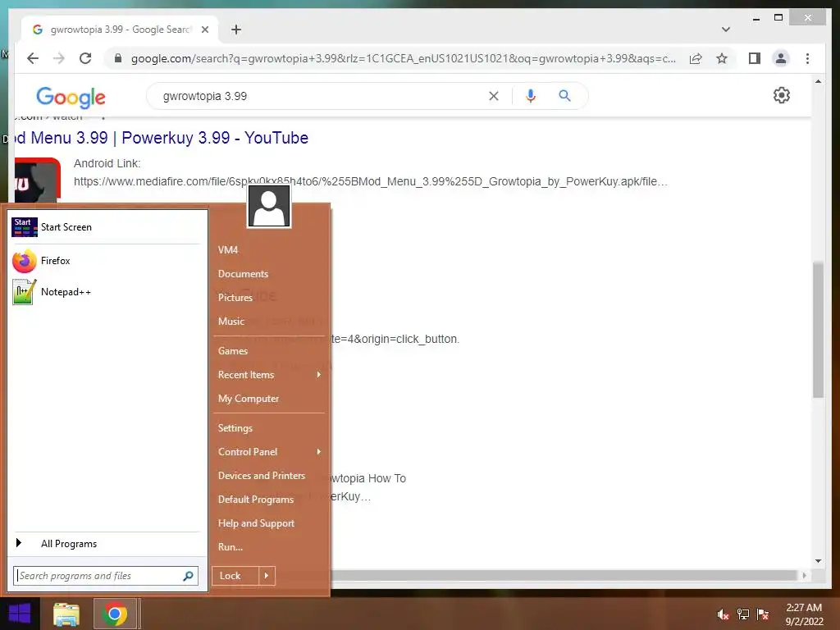
Task: Open the YouTube video thumbnail result
Action: coord(38,180)
